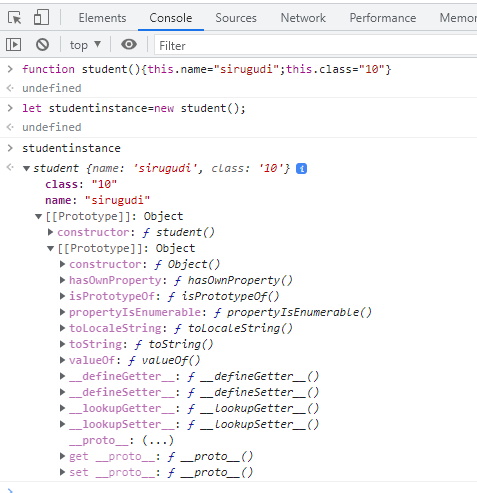Click the second undefined output
This screenshot has height=493, width=477.
tap(52, 127)
